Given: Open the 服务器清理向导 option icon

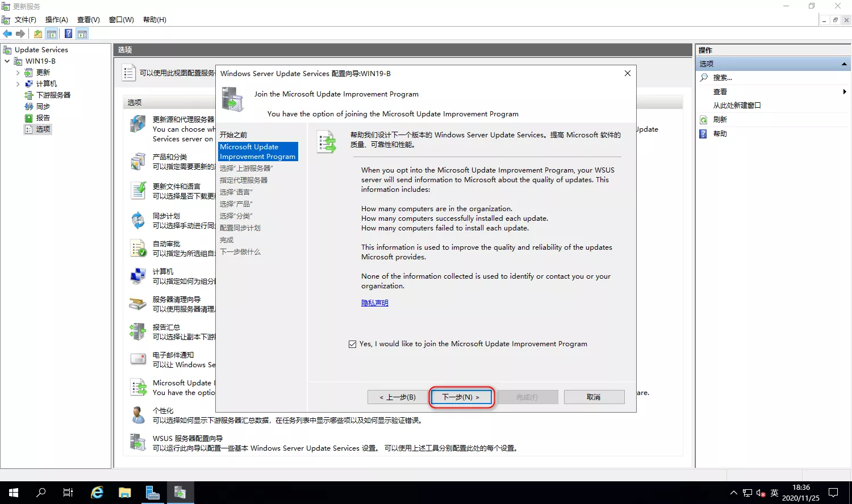Looking at the screenshot, I should (x=138, y=304).
